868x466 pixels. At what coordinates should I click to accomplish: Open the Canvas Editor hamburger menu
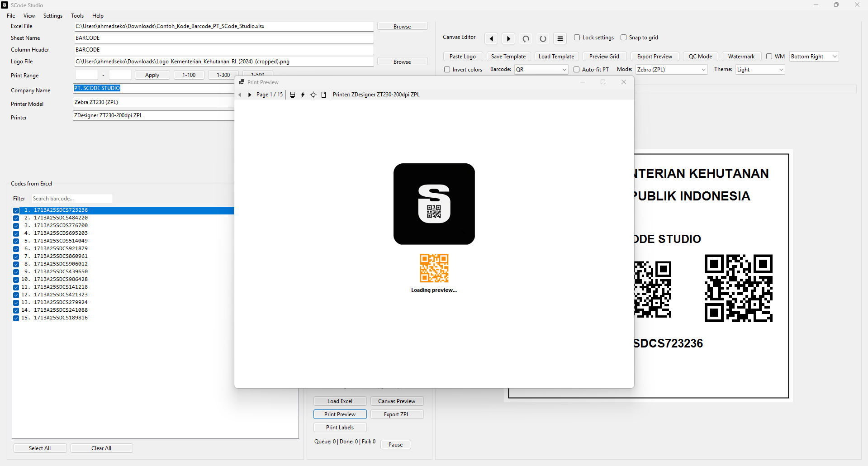[x=560, y=38]
